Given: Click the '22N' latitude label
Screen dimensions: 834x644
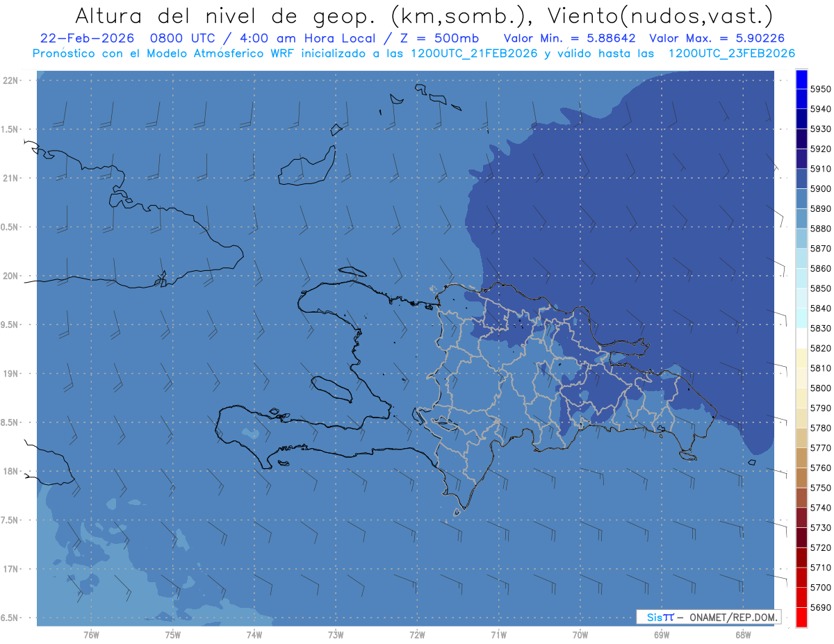Looking at the screenshot, I should click(x=12, y=81).
